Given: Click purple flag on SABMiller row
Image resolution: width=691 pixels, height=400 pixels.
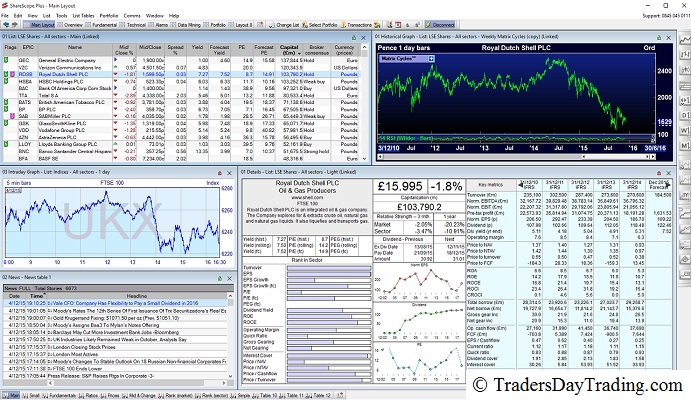Looking at the screenshot, I should pos(12,116).
